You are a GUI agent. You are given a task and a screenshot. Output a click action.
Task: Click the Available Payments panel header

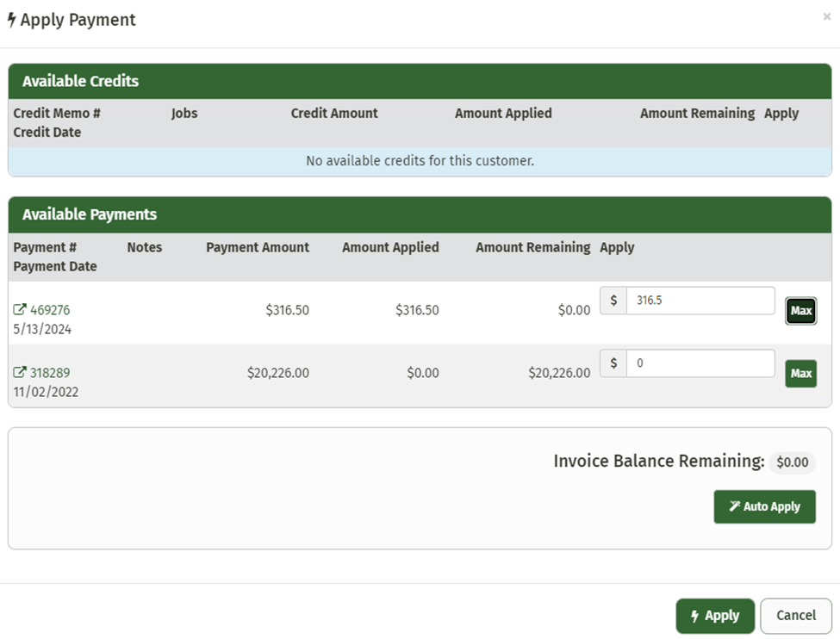click(420, 214)
